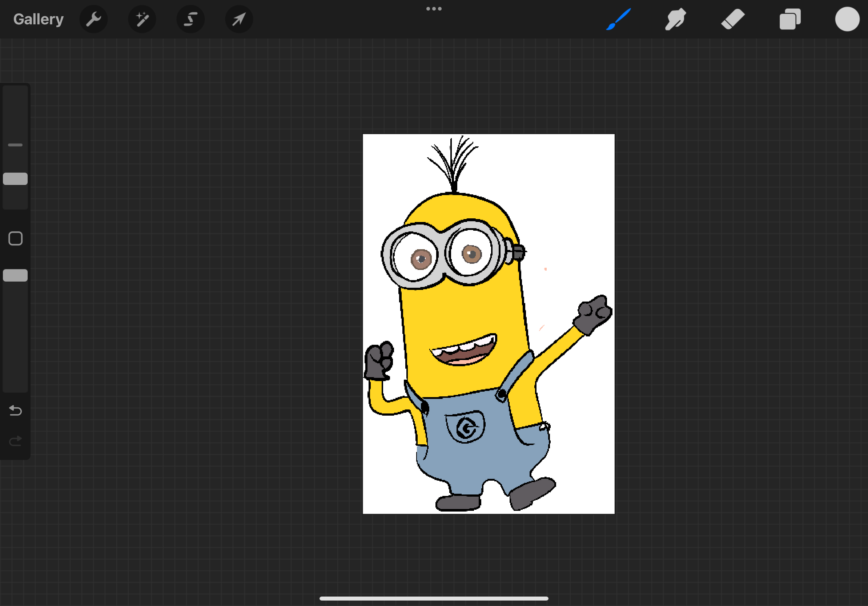This screenshot has width=868, height=606.
Task: Open the Adjustments panel with the magic wand
Action: click(x=142, y=19)
